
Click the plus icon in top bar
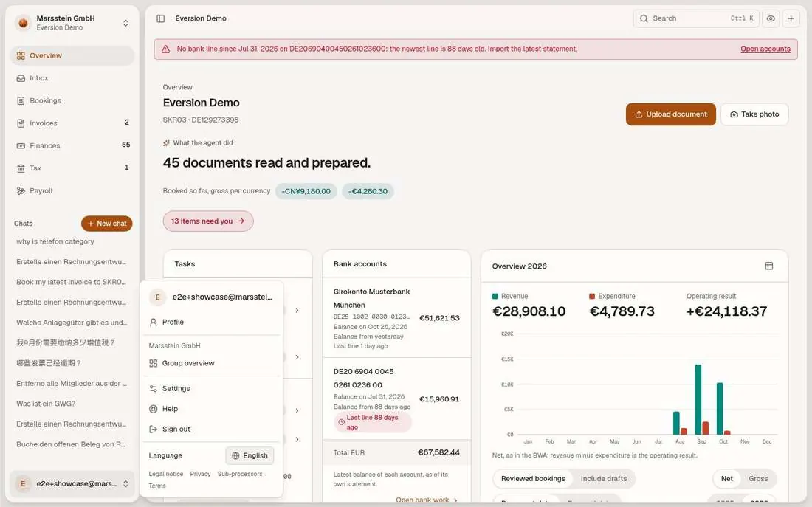click(x=791, y=18)
